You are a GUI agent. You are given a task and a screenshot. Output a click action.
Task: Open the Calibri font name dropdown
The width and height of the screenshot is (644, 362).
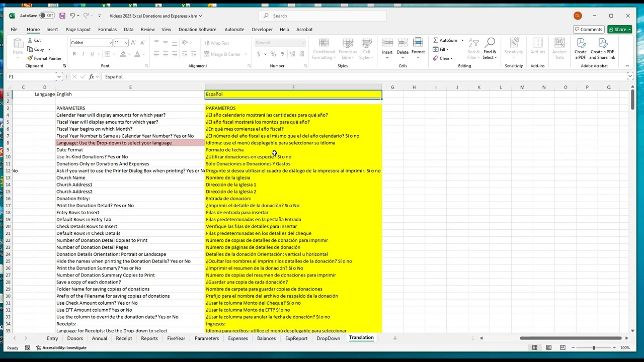click(110, 43)
